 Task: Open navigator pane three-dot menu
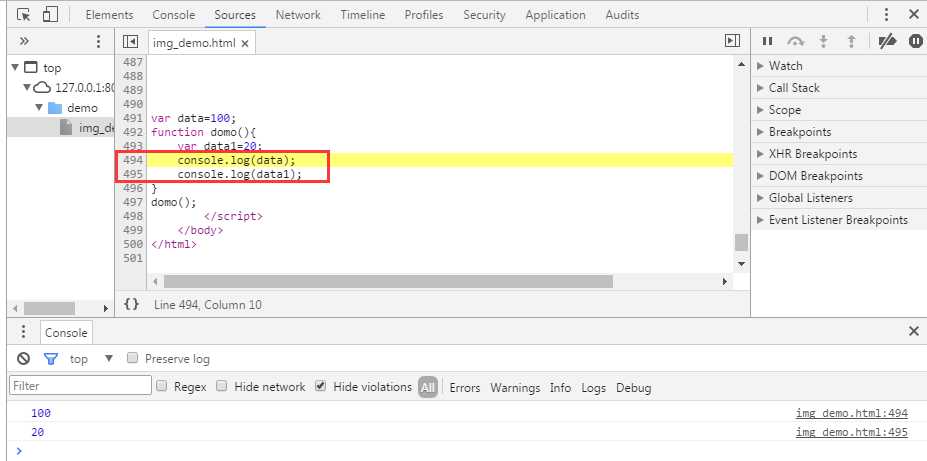99,41
